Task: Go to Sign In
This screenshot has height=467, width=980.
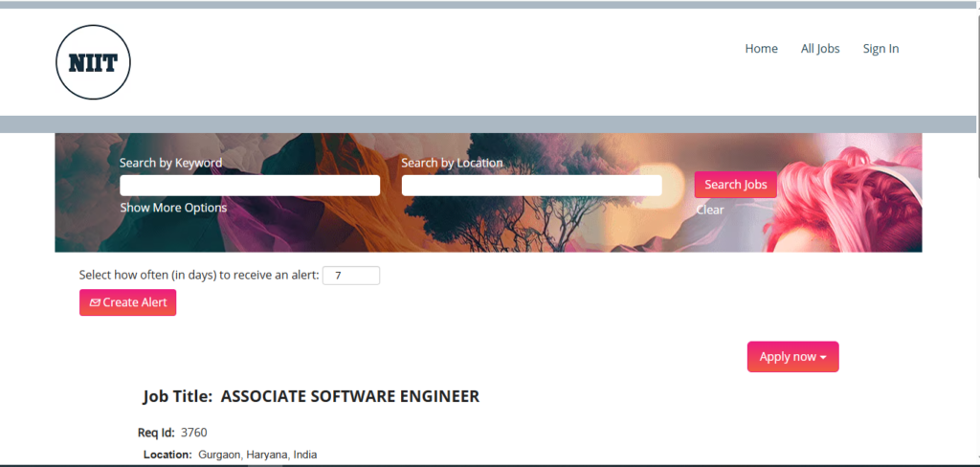Action: click(880, 49)
